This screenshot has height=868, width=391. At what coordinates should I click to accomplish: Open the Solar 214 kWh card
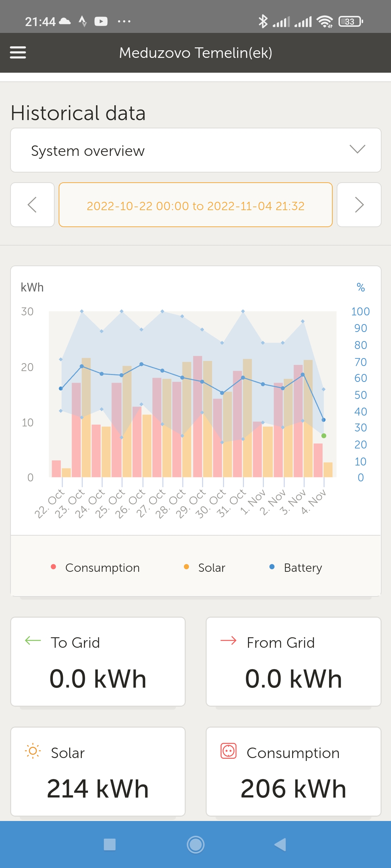(98, 771)
